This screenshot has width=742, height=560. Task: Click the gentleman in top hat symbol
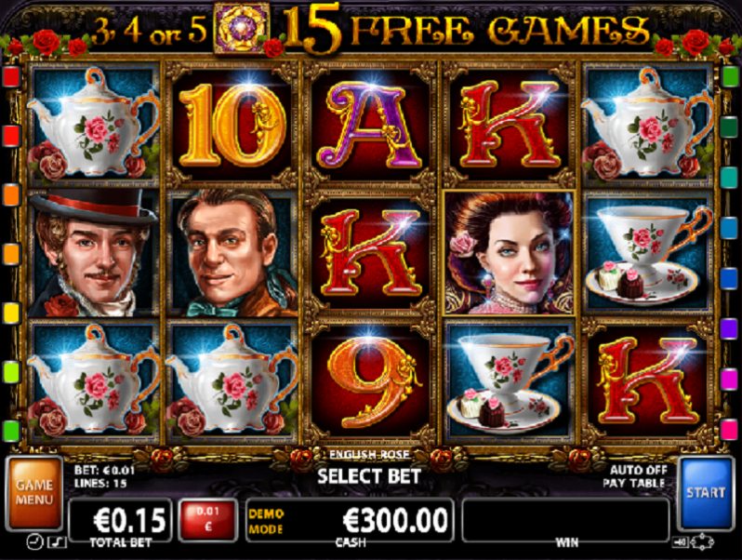(x=93, y=253)
